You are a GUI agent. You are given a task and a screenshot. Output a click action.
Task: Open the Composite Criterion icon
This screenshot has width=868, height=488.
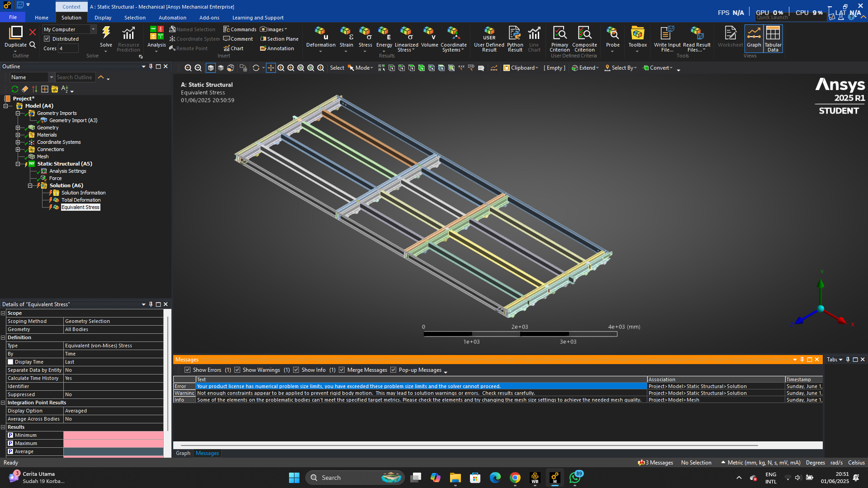(x=584, y=33)
